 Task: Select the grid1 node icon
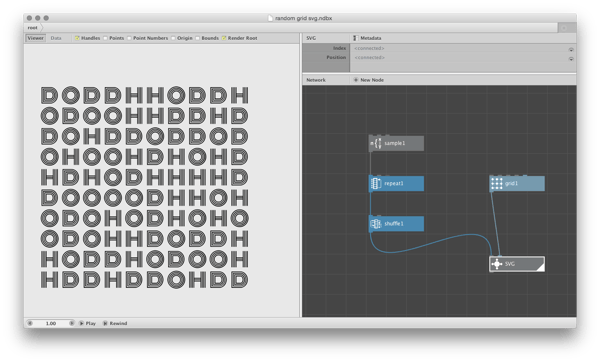tap(497, 184)
